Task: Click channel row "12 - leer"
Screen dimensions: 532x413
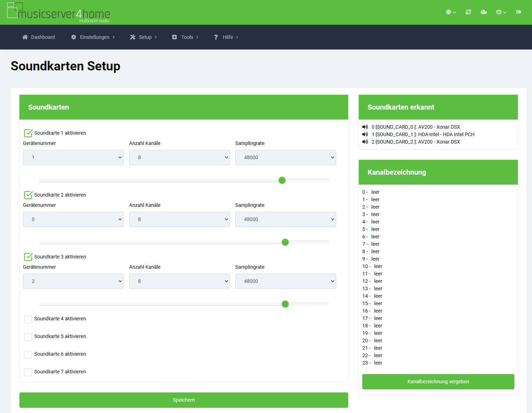Action: tap(372, 281)
